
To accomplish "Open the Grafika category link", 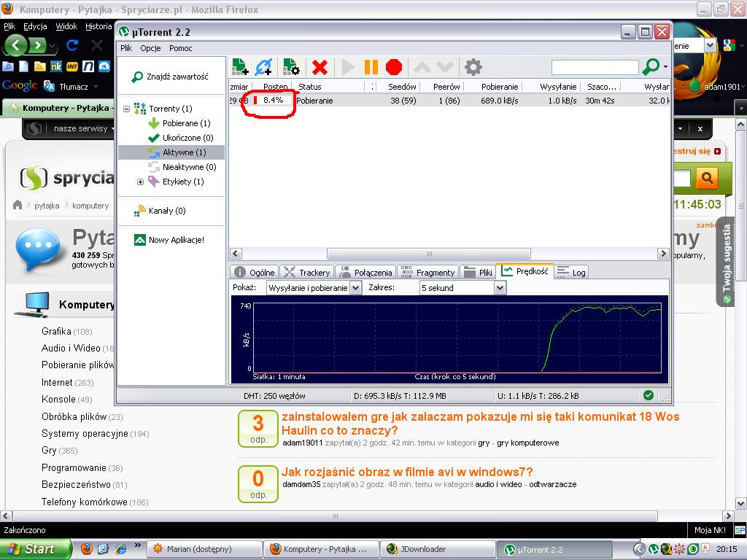I will click(x=56, y=332).
